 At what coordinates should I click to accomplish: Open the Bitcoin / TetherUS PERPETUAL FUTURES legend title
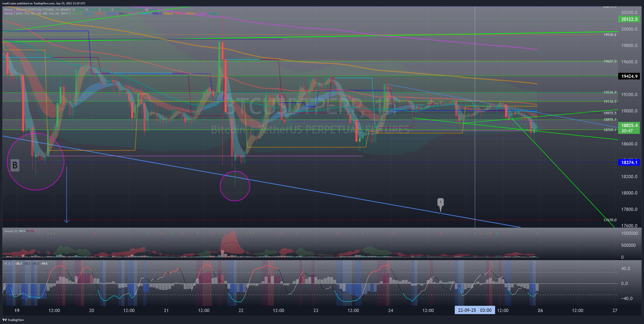38,9
